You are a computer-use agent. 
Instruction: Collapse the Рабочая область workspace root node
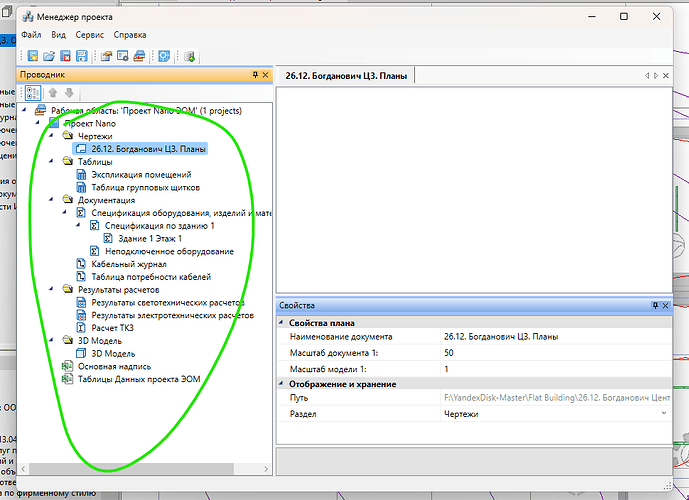click(24, 110)
